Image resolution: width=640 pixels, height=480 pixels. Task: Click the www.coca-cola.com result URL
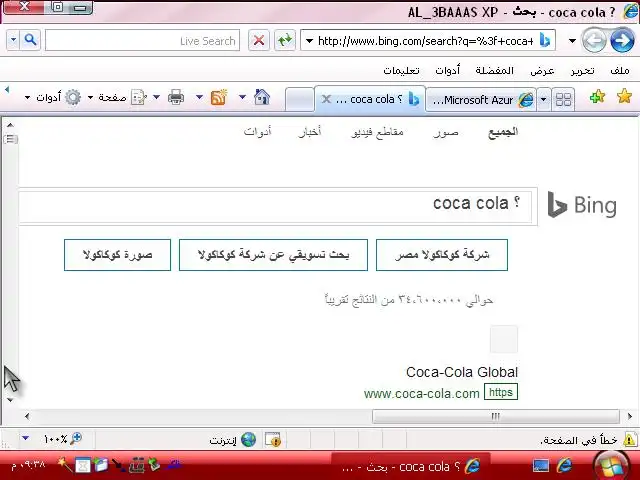[422, 393]
